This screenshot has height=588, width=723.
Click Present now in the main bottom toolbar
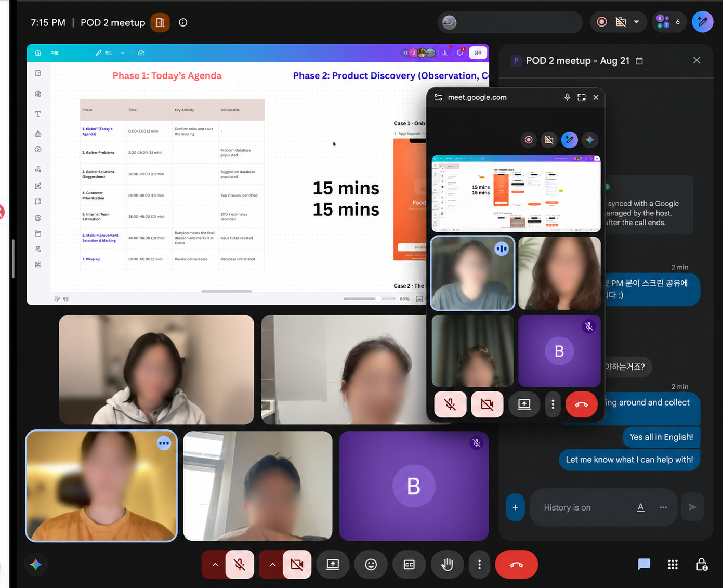click(333, 565)
